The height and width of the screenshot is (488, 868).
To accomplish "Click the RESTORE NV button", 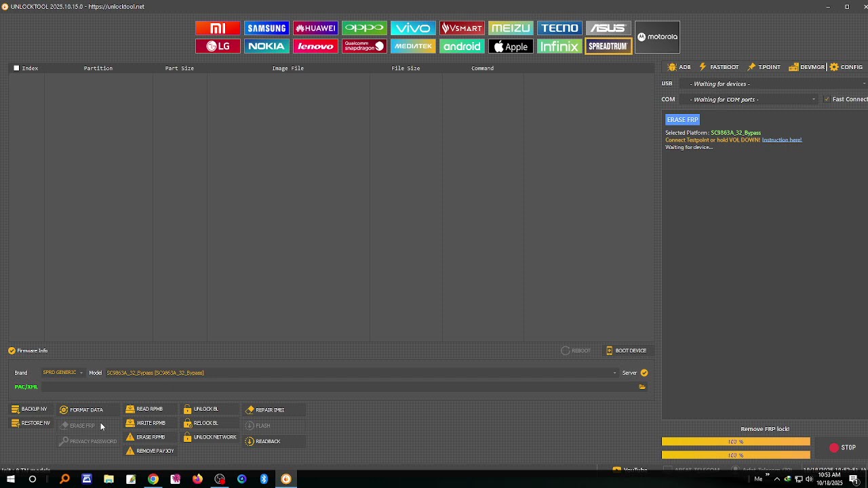I will coord(31,423).
